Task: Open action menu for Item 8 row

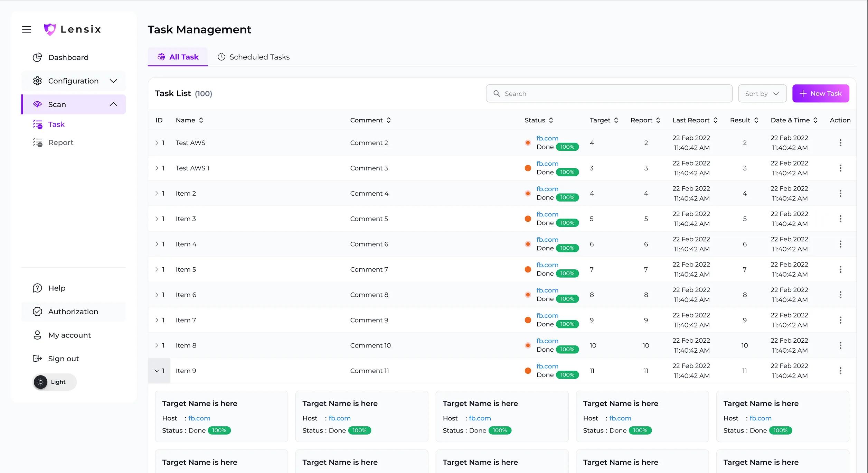Action: pos(840,345)
